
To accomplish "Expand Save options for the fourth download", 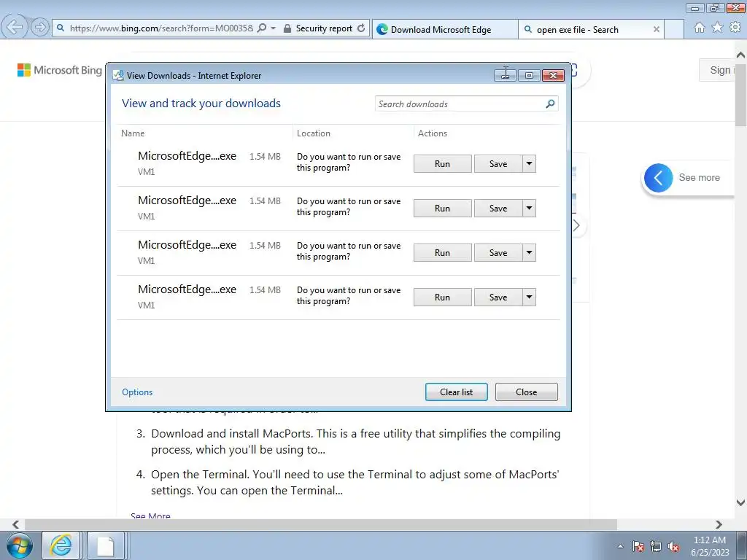I will tap(530, 297).
